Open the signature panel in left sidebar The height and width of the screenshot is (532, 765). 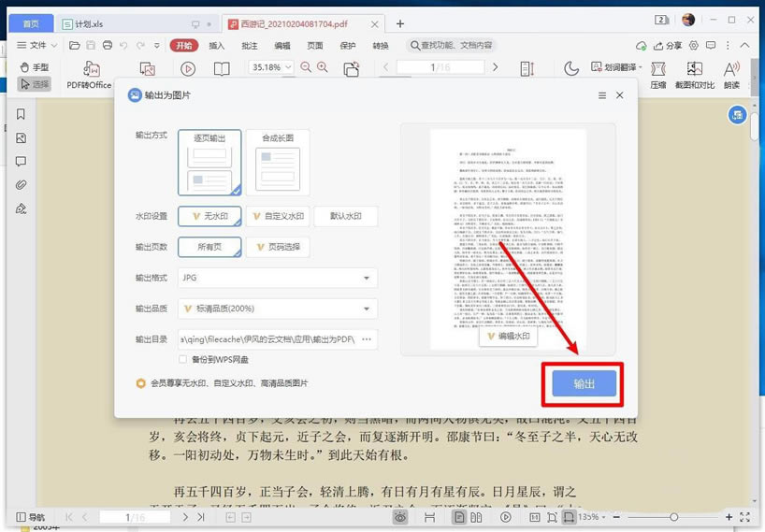click(21, 208)
